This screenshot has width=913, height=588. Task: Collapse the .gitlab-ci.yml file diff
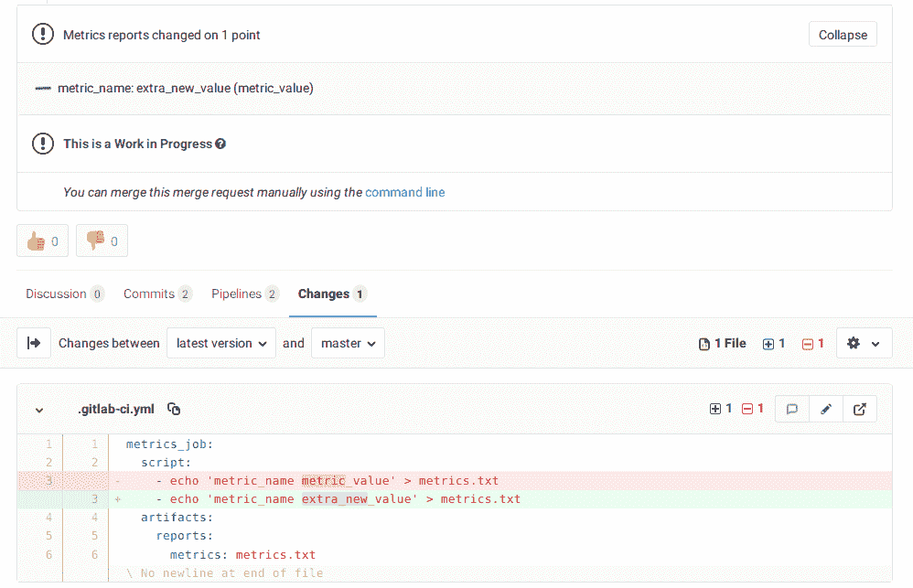[x=39, y=410]
